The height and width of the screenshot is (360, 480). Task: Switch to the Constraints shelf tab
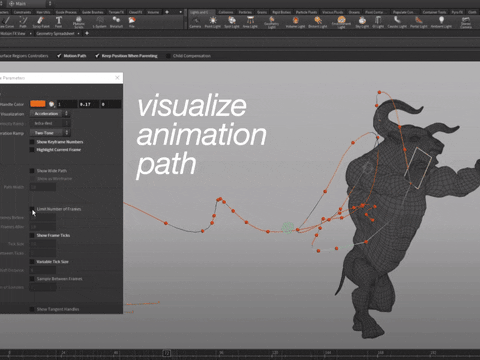pyautogui.click(x=22, y=12)
